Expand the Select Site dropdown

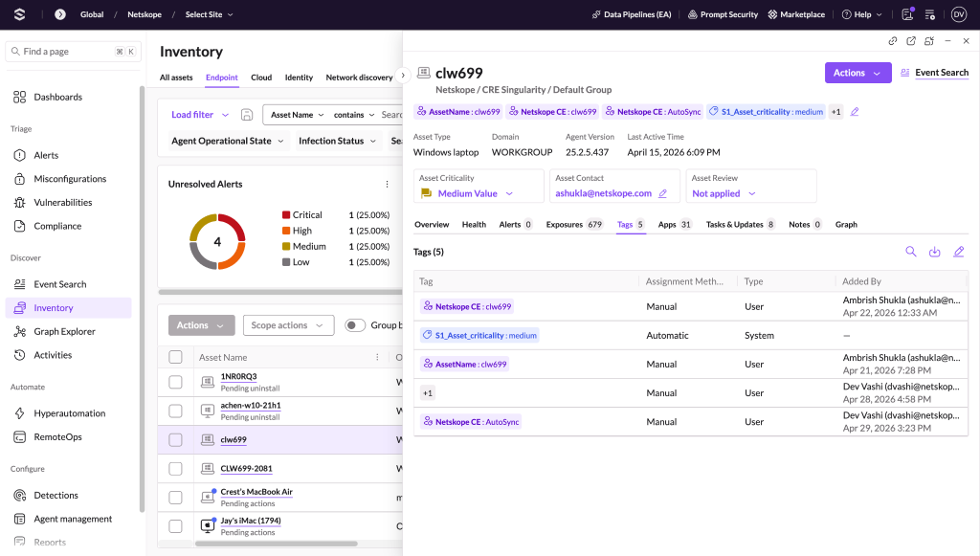pos(209,14)
